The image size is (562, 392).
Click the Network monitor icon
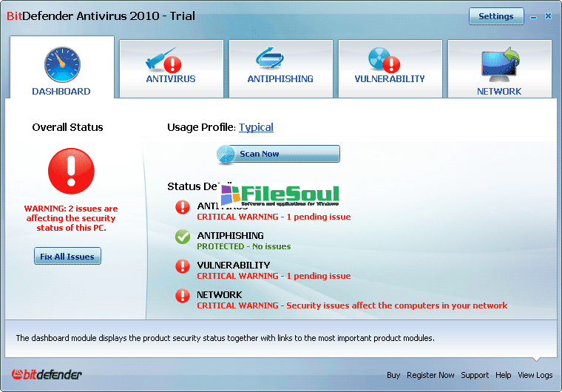(499, 64)
